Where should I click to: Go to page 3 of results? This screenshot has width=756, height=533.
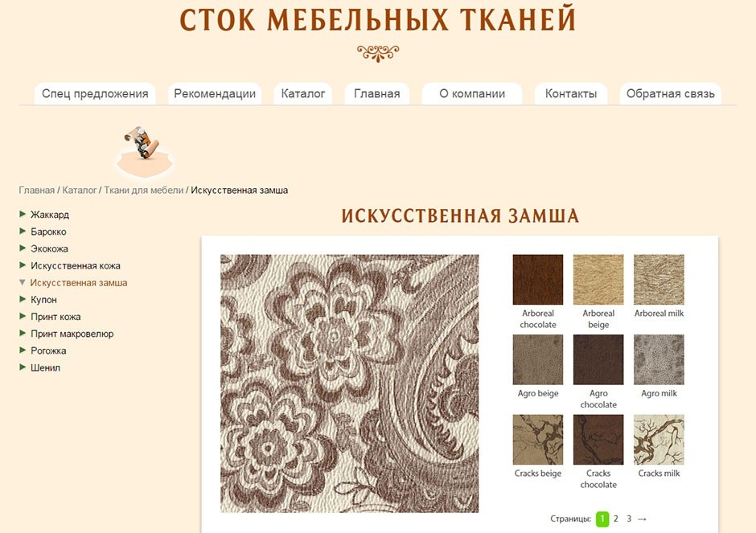(x=629, y=519)
